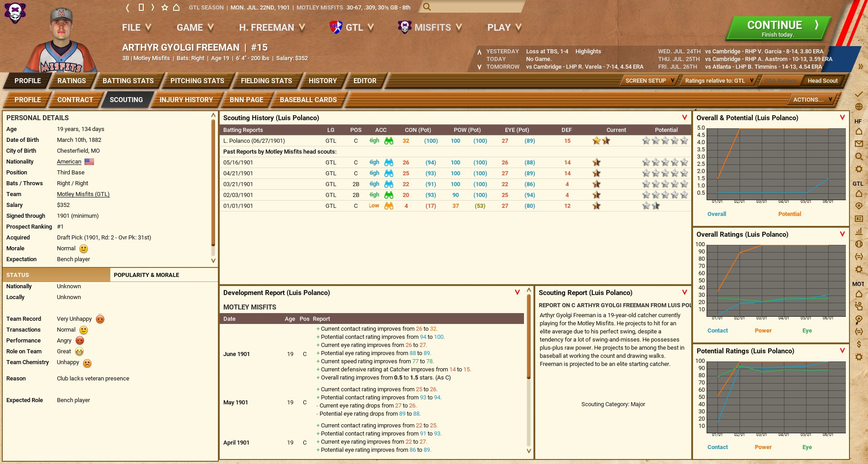Click the home icon next to the star

click(x=176, y=8)
